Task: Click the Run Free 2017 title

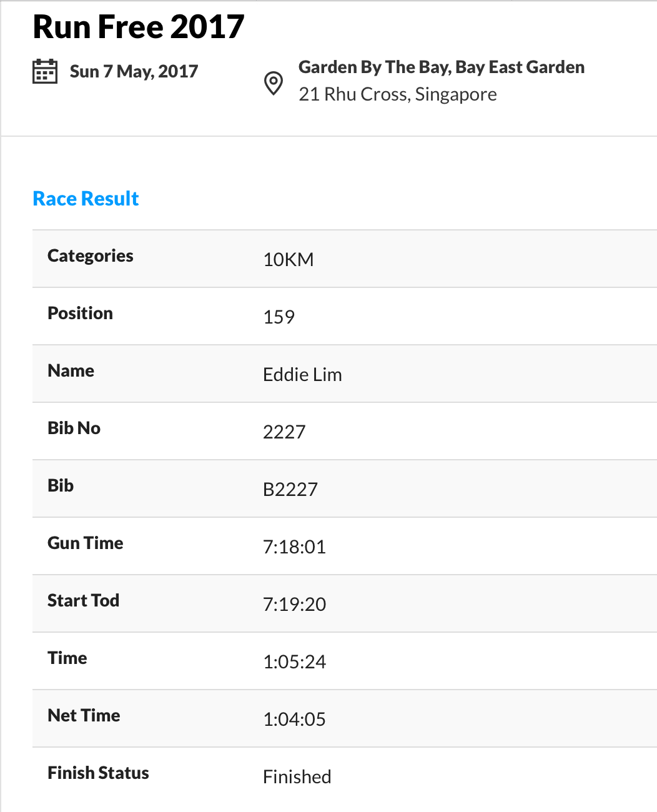Action: point(138,27)
